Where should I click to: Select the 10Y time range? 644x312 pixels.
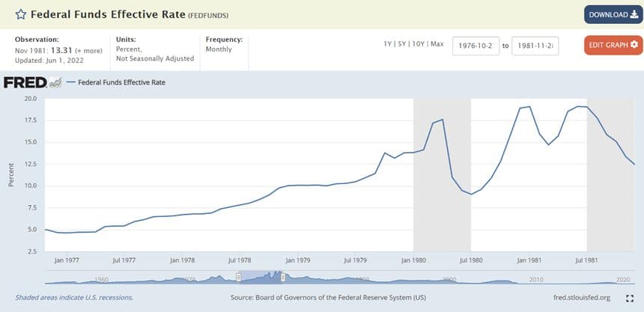tap(418, 44)
